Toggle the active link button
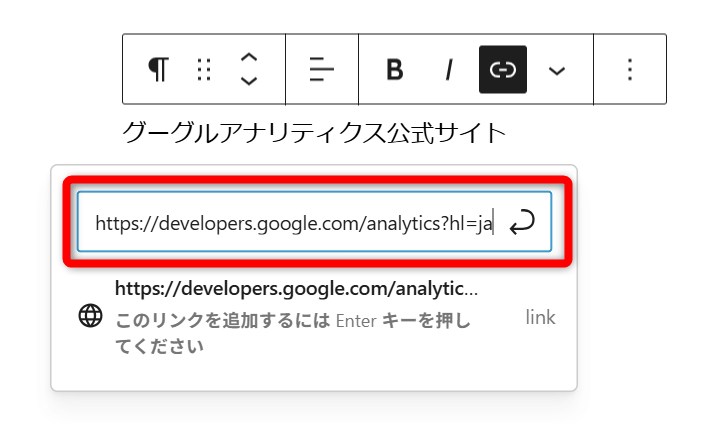 pyautogui.click(x=503, y=69)
